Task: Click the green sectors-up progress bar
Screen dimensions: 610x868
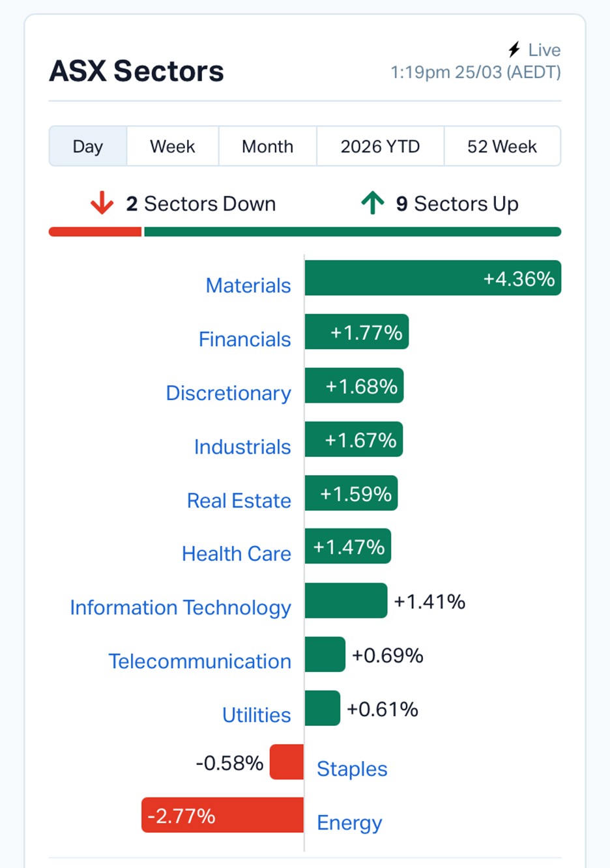Action: 352,232
